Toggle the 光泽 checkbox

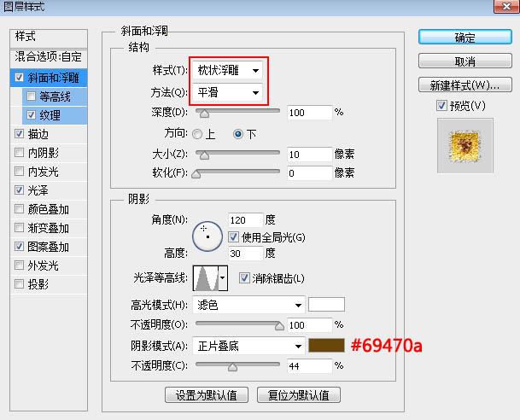pyautogui.click(x=20, y=190)
